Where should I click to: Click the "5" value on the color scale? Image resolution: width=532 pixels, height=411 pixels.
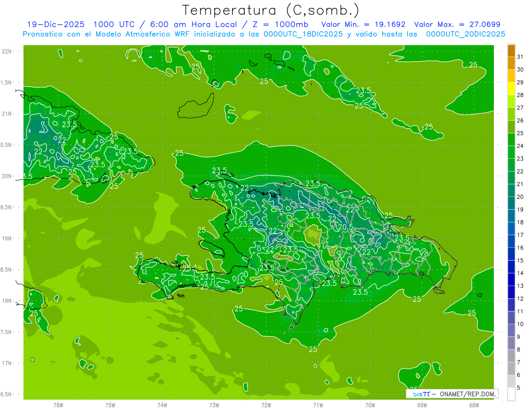[x=519, y=388]
